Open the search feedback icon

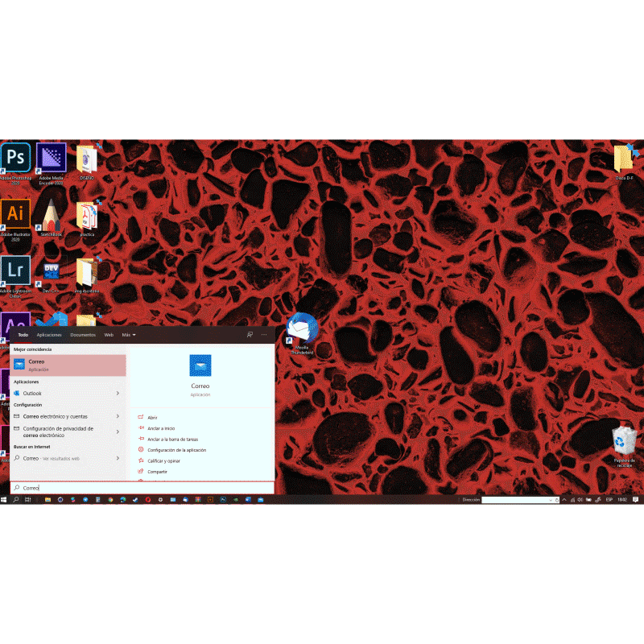tap(250, 335)
